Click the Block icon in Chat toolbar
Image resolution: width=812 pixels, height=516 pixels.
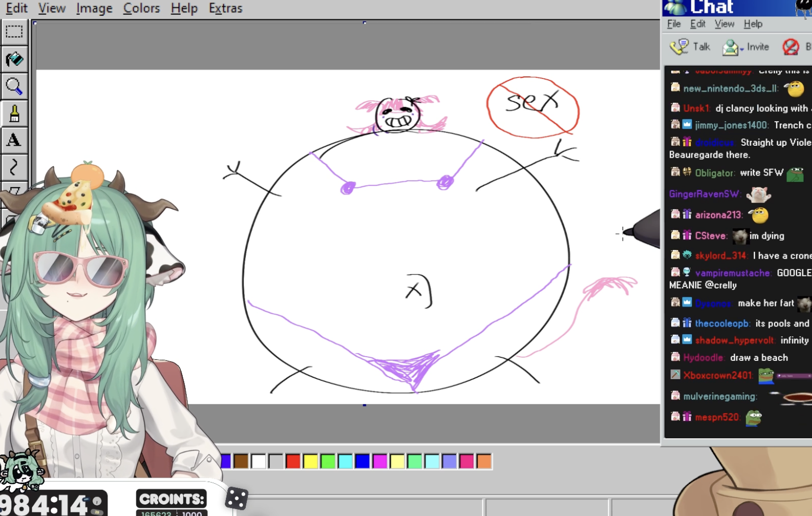click(791, 47)
